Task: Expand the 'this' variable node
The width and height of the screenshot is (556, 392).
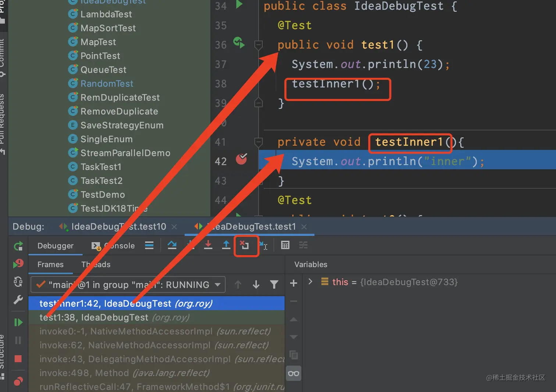Action: pyautogui.click(x=310, y=282)
